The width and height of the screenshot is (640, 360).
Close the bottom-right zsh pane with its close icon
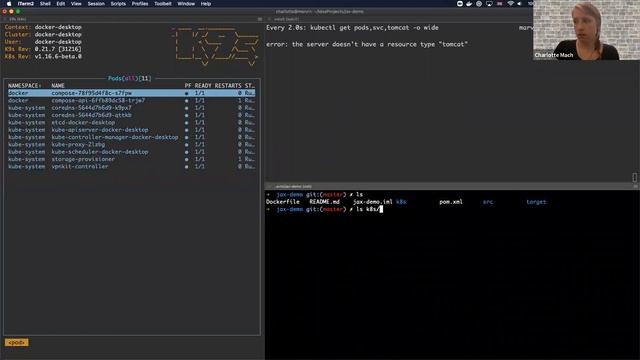[269, 186]
